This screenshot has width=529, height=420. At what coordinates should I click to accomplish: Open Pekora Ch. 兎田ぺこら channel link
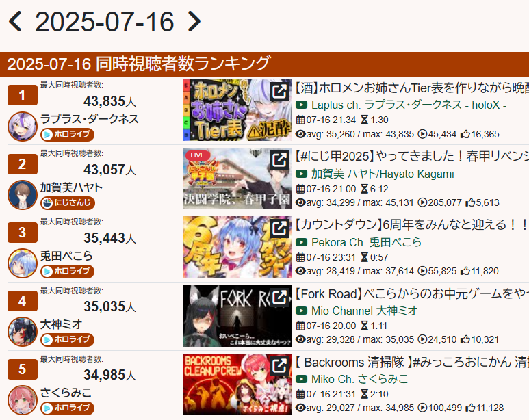(x=366, y=242)
